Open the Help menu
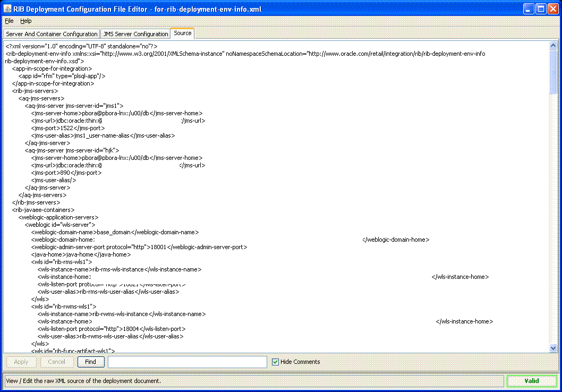 click(25, 21)
